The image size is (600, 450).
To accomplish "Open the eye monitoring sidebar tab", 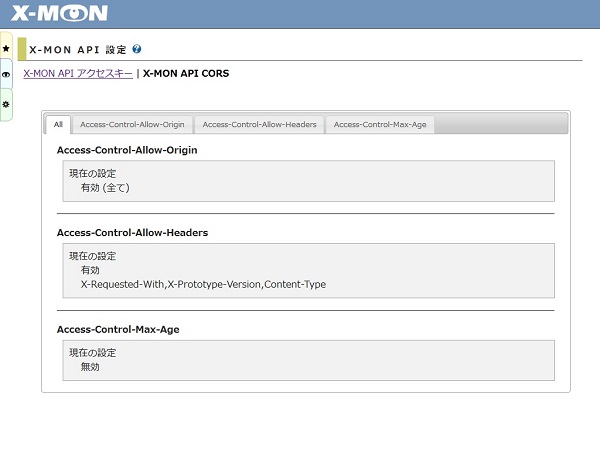I will click(6, 75).
